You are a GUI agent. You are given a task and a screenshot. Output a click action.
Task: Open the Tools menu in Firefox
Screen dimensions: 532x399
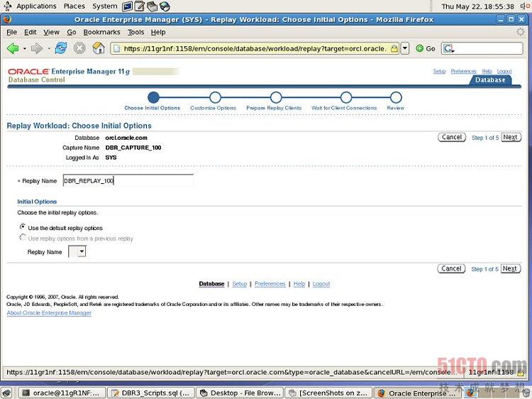135,32
